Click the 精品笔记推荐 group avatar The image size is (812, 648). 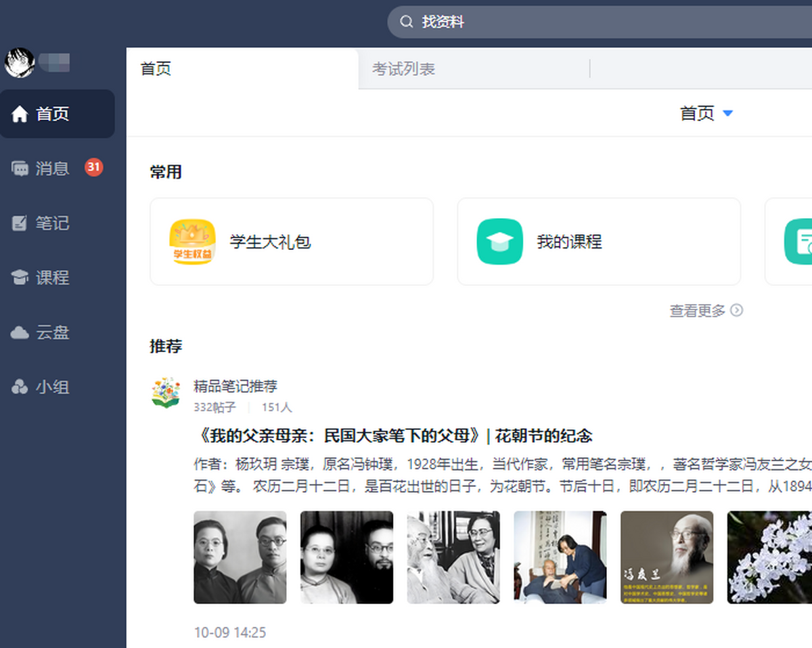click(166, 393)
